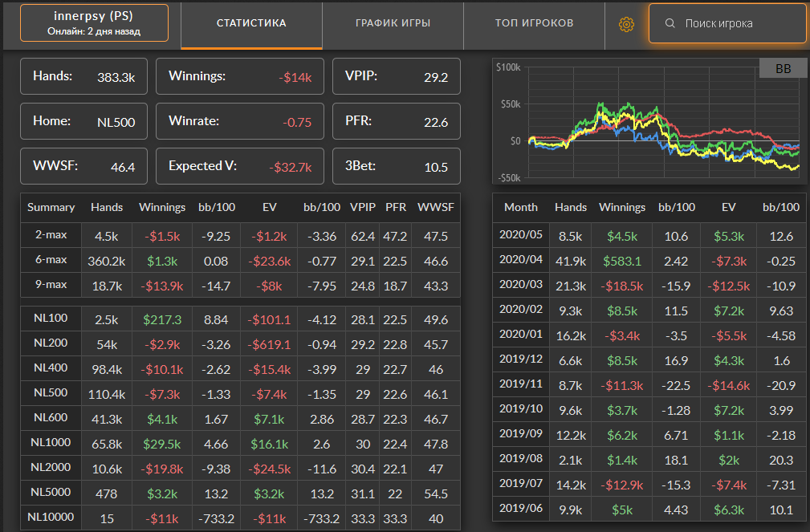Image resolution: width=810 pixels, height=532 pixels.
Task: Click the $29.5k winnings value for NL1000
Action: tap(161, 445)
